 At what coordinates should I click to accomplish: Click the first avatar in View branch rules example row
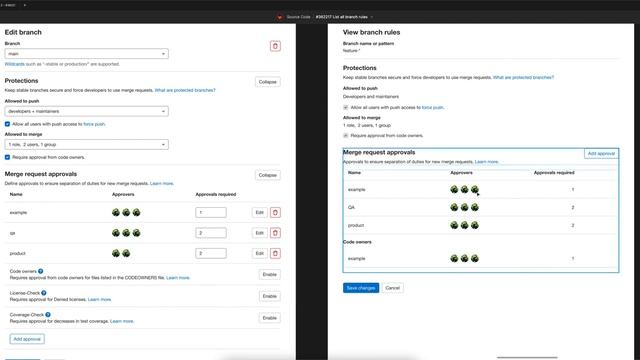454,189
